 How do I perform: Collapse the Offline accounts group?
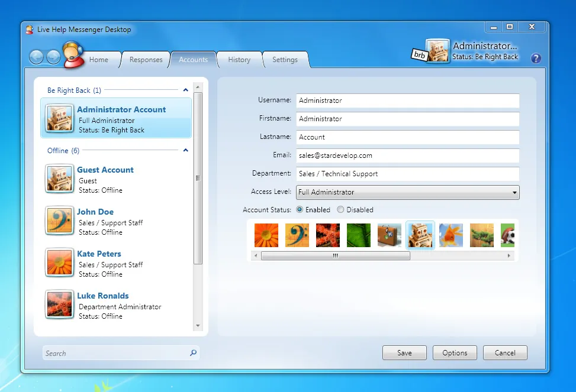point(186,151)
